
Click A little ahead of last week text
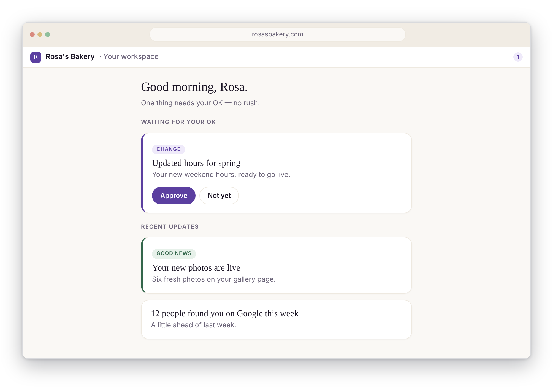point(194,325)
